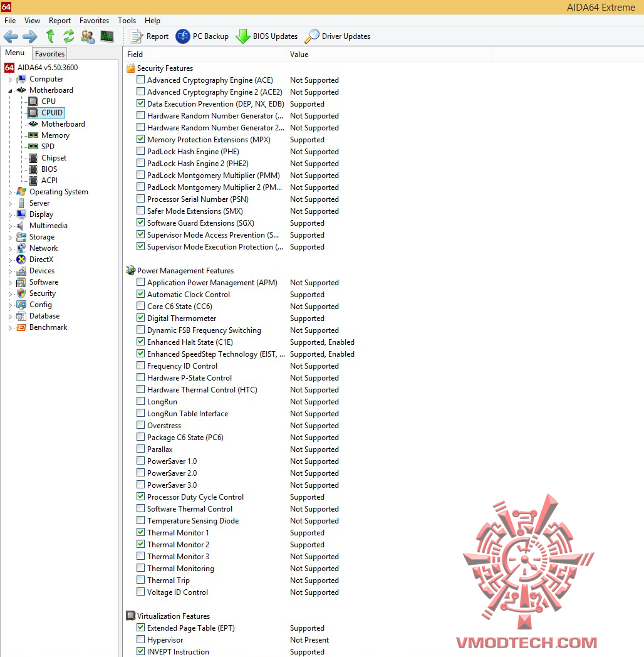This screenshot has height=657, width=644.
Task: Click the Field column header
Action: pos(205,55)
